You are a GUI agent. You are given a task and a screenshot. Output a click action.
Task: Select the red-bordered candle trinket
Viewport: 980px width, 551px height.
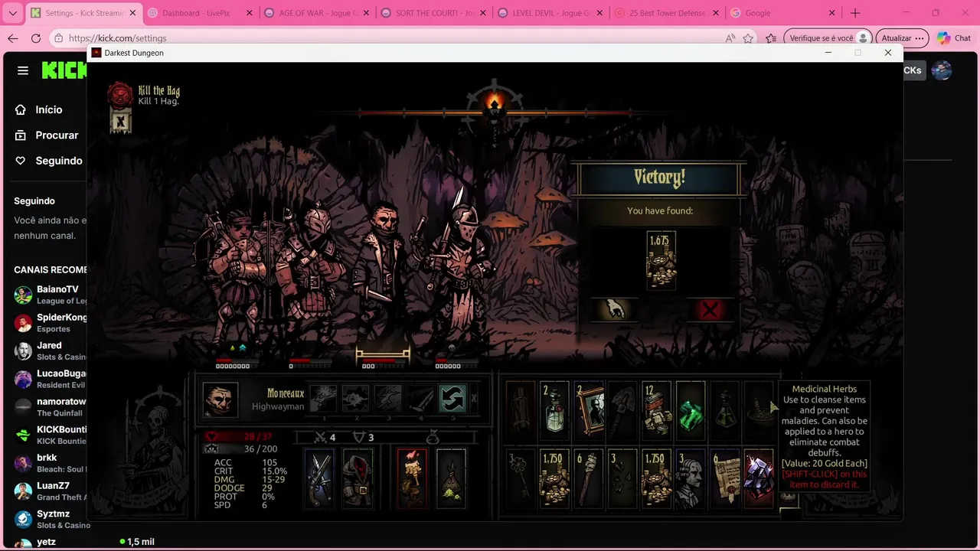(x=412, y=478)
